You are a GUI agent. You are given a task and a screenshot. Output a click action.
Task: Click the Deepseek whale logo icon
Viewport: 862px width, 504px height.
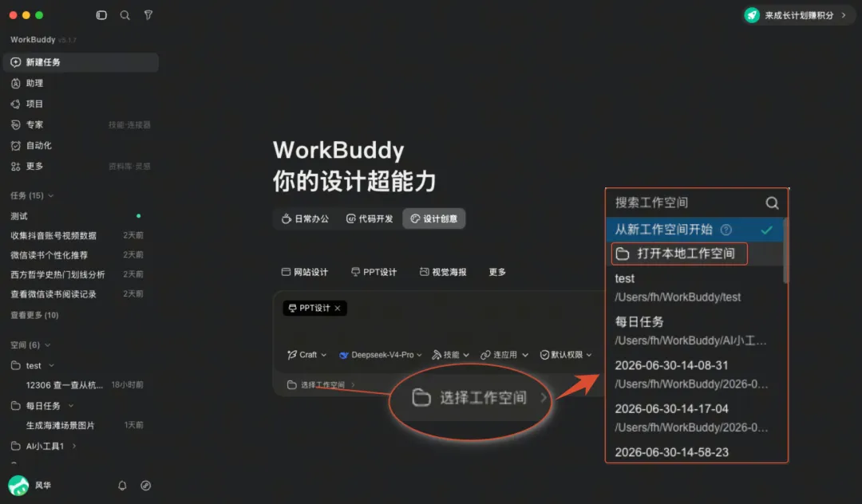(343, 355)
